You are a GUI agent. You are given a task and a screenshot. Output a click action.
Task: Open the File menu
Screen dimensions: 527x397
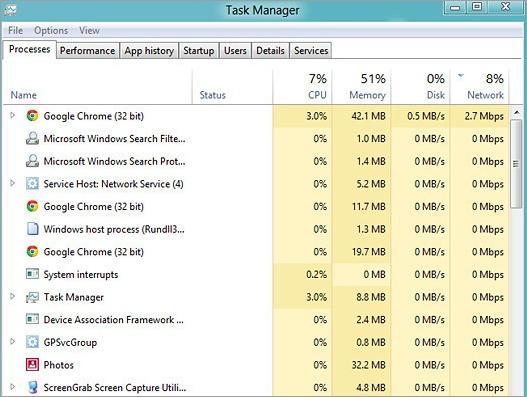tap(15, 30)
